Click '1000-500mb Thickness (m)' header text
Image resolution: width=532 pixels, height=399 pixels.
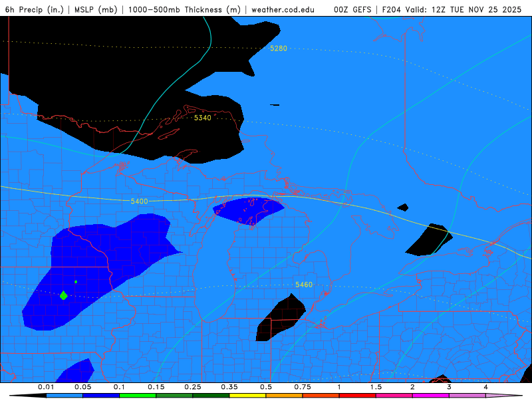tap(184, 9)
